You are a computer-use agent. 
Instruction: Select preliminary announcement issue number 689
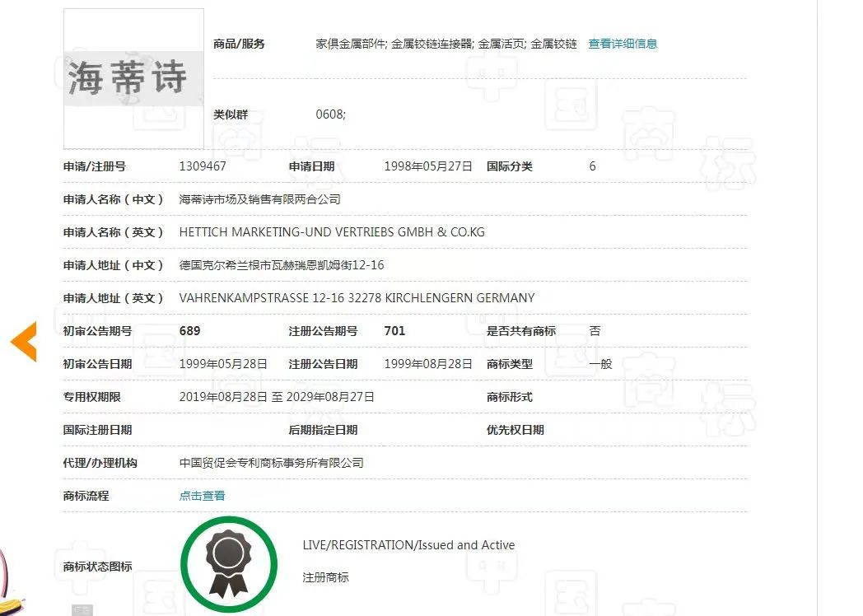point(190,331)
